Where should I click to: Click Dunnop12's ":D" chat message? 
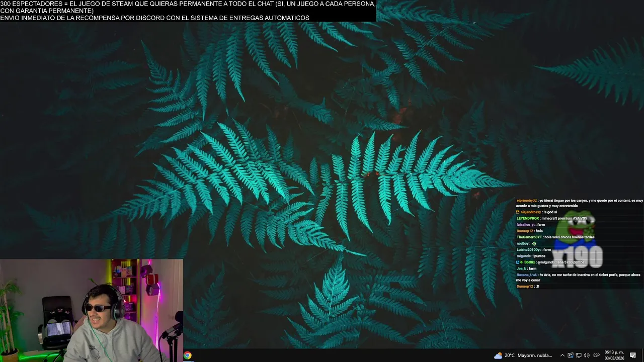point(537,286)
